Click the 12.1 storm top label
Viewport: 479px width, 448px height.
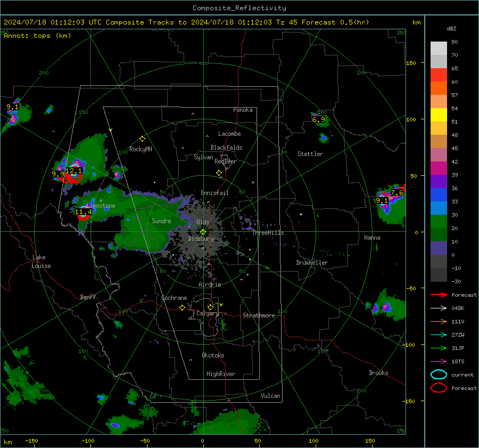74,170
